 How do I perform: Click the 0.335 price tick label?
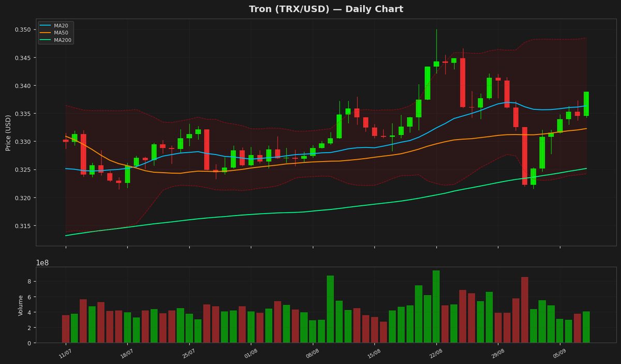22,114
